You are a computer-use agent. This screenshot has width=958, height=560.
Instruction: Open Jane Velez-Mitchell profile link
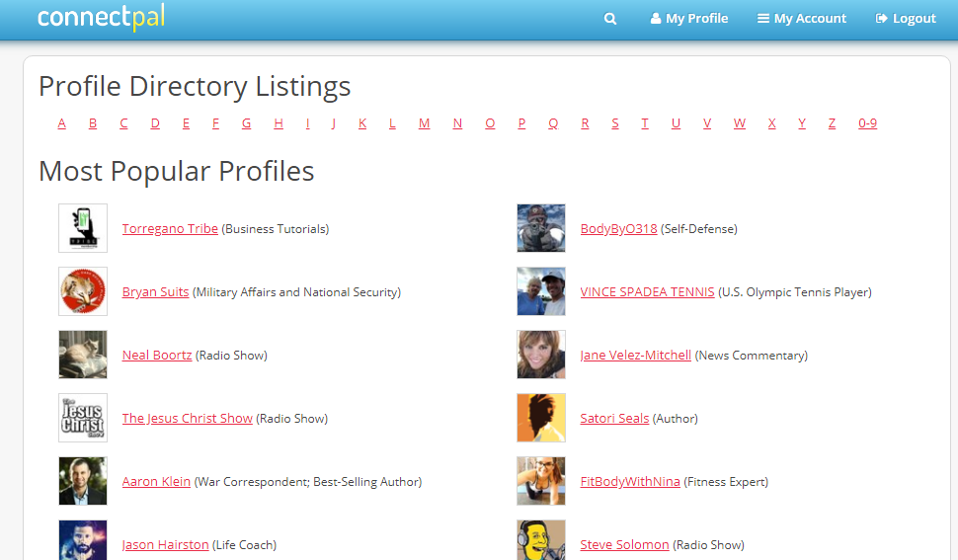(x=635, y=356)
